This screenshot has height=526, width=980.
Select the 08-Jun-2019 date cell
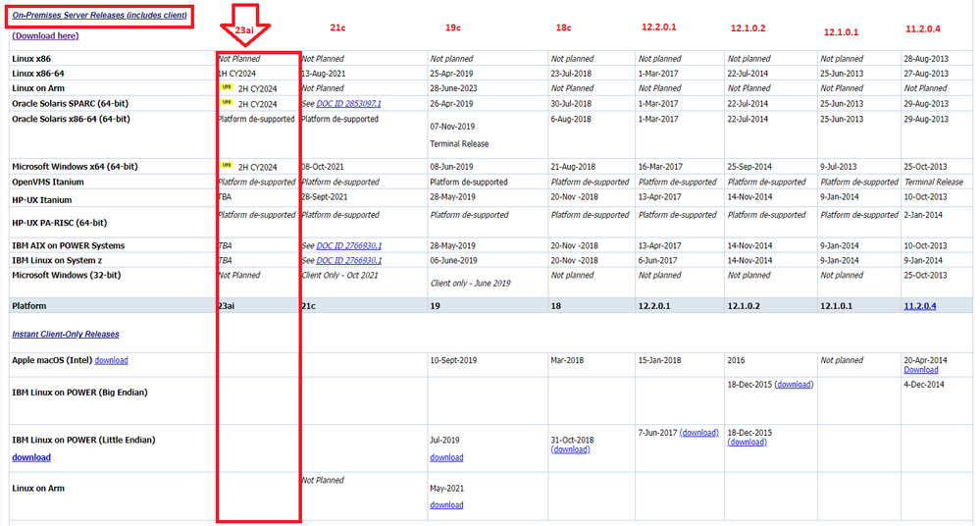pos(451,167)
